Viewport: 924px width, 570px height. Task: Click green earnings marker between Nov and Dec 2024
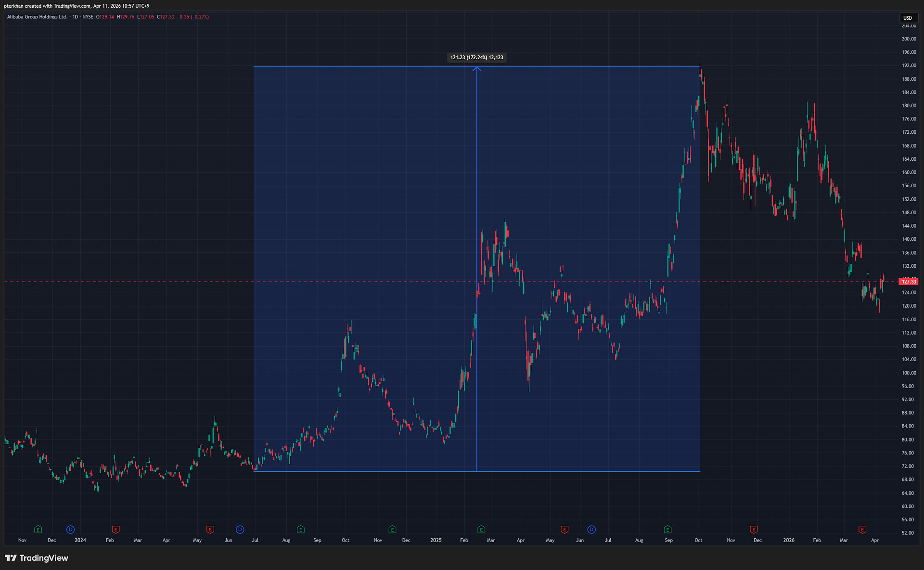pyautogui.click(x=392, y=530)
